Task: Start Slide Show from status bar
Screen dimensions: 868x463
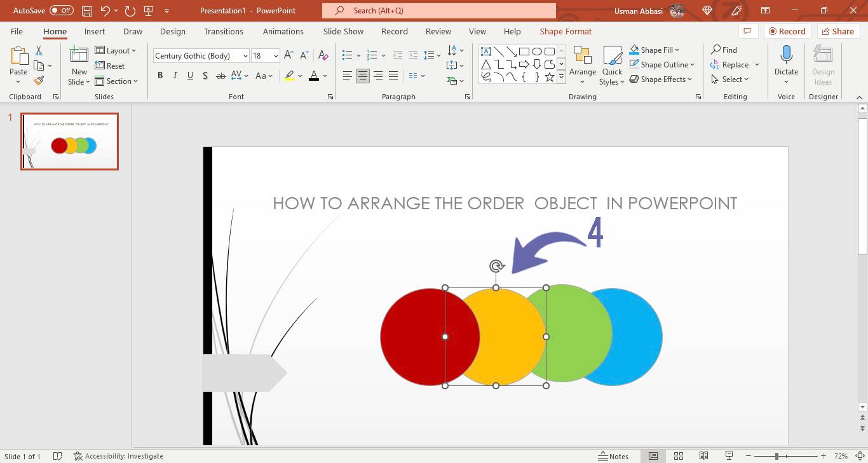Action: (x=729, y=456)
